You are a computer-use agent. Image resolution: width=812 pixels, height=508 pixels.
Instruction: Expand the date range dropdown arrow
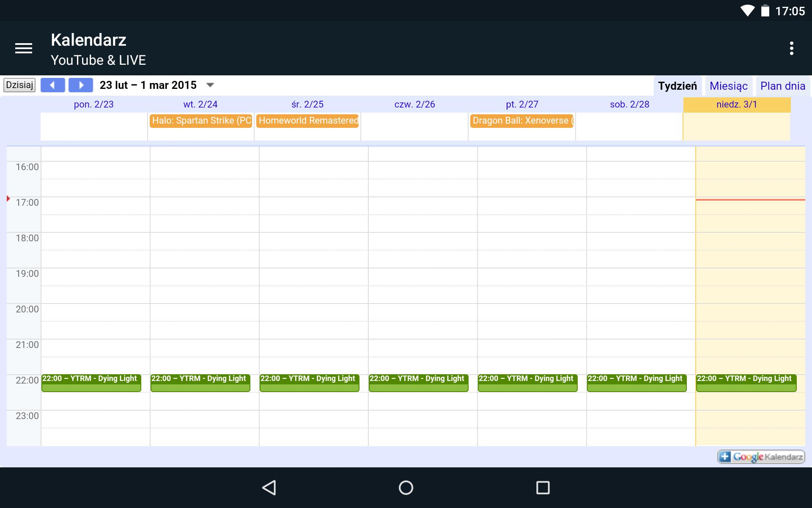pyautogui.click(x=210, y=85)
